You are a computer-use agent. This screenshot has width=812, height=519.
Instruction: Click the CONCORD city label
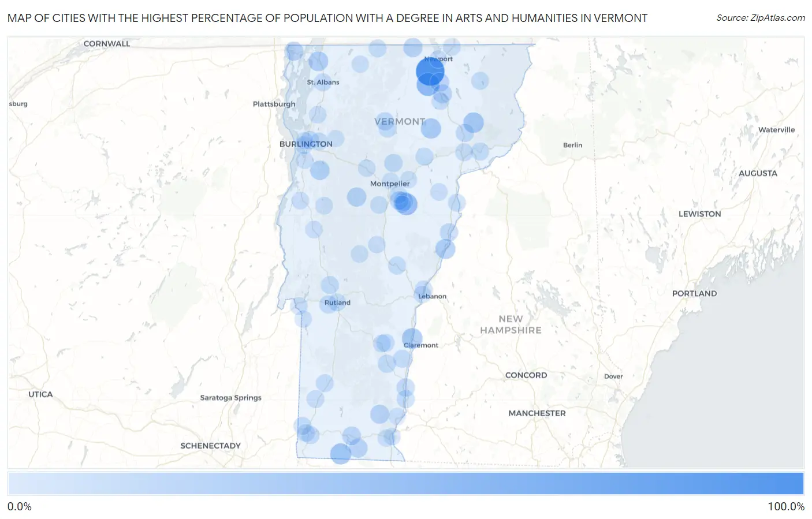[526, 375]
